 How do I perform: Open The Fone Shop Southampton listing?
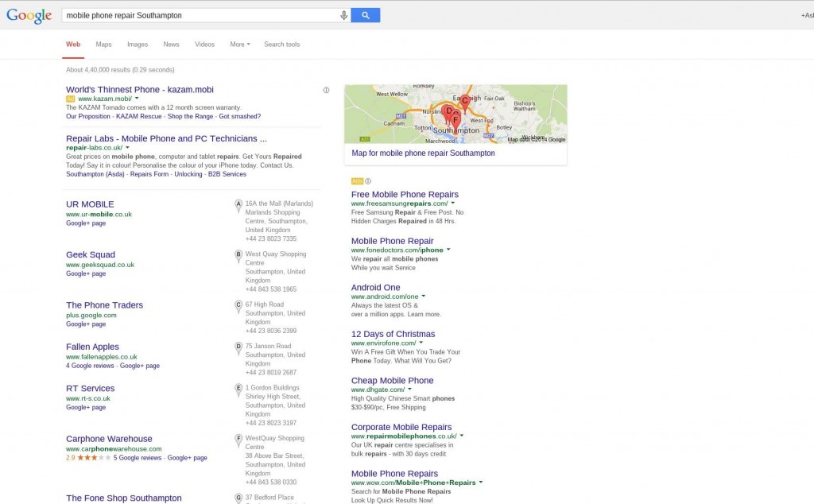tap(123, 498)
